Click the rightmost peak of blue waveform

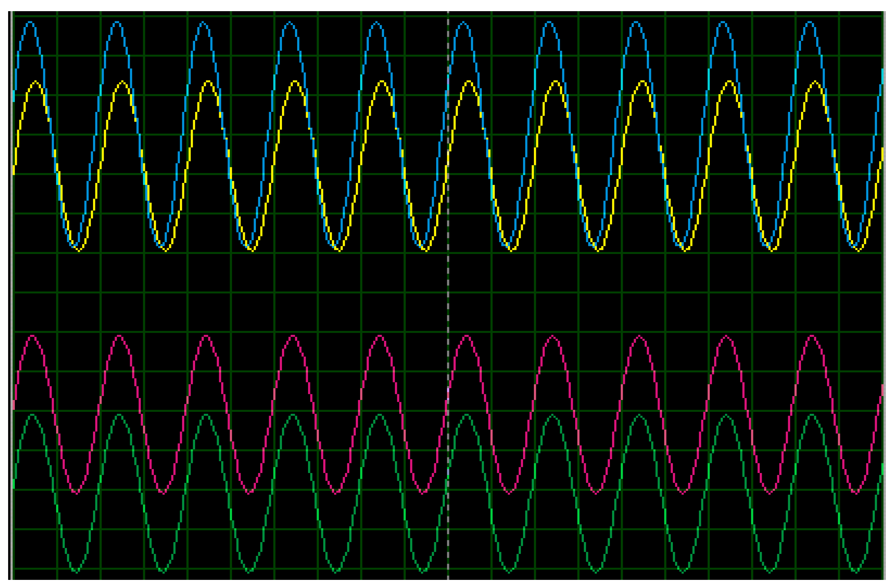[x=809, y=23]
